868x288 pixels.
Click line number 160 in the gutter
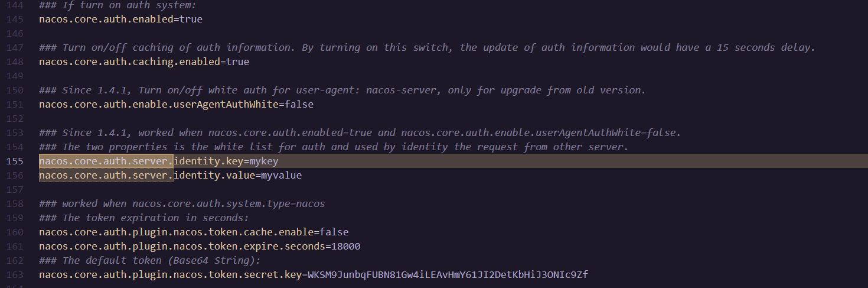coord(15,232)
